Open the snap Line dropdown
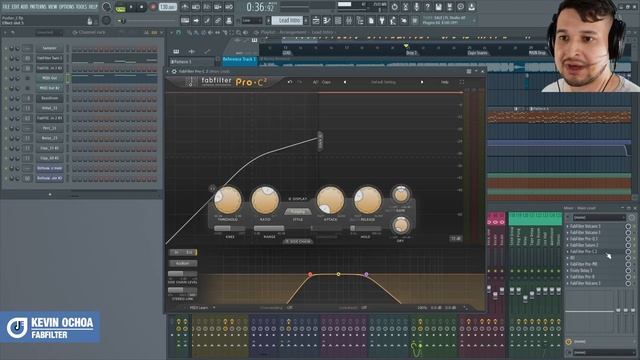 252,20
